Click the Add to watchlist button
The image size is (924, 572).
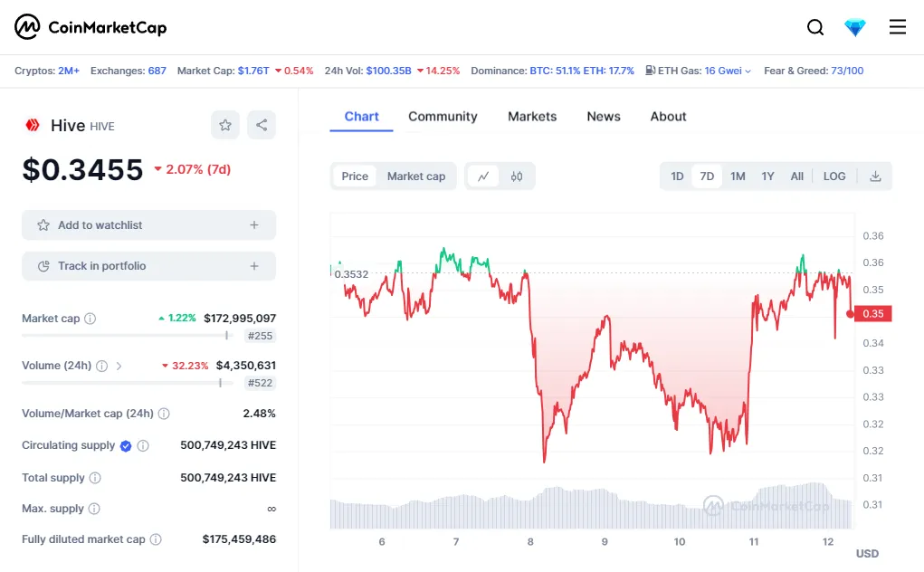(148, 225)
